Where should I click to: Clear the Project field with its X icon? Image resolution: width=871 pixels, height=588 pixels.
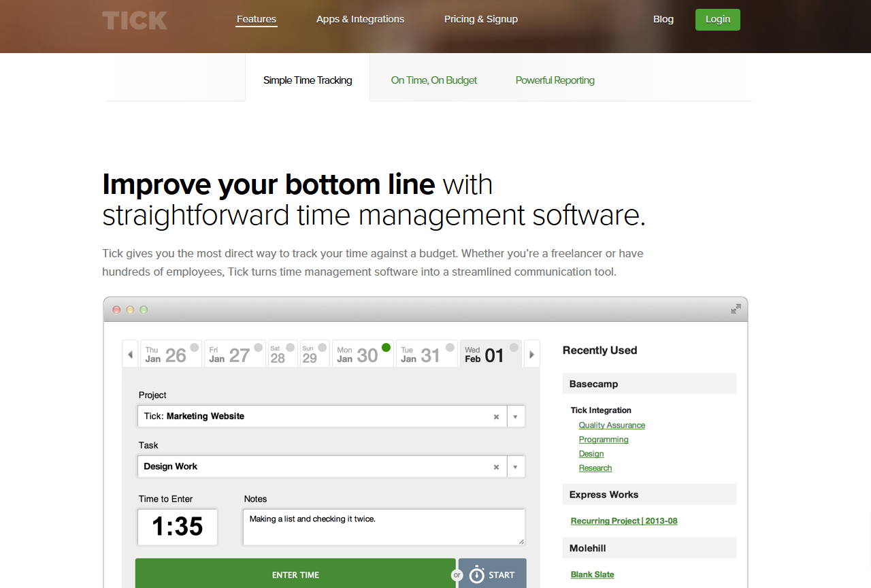(496, 416)
